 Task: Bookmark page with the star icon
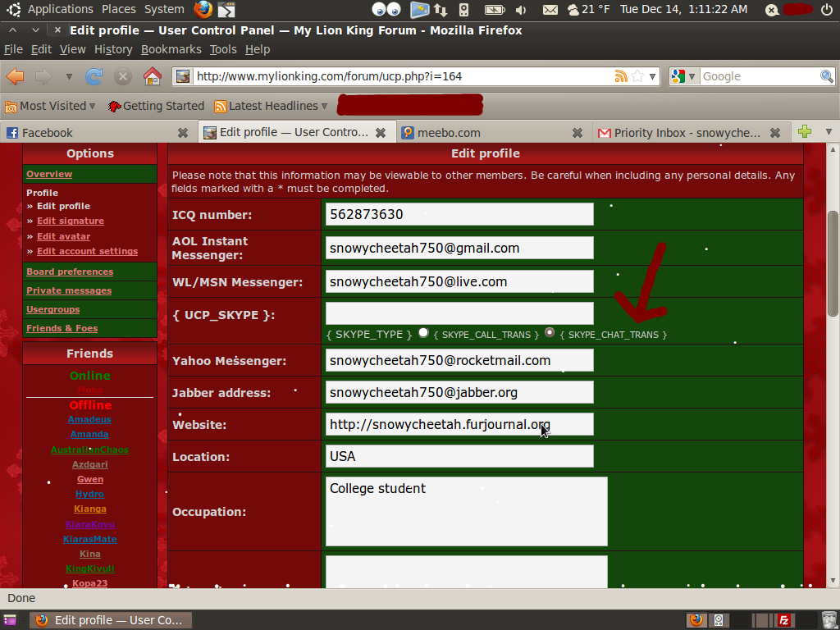(x=637, y=76)
